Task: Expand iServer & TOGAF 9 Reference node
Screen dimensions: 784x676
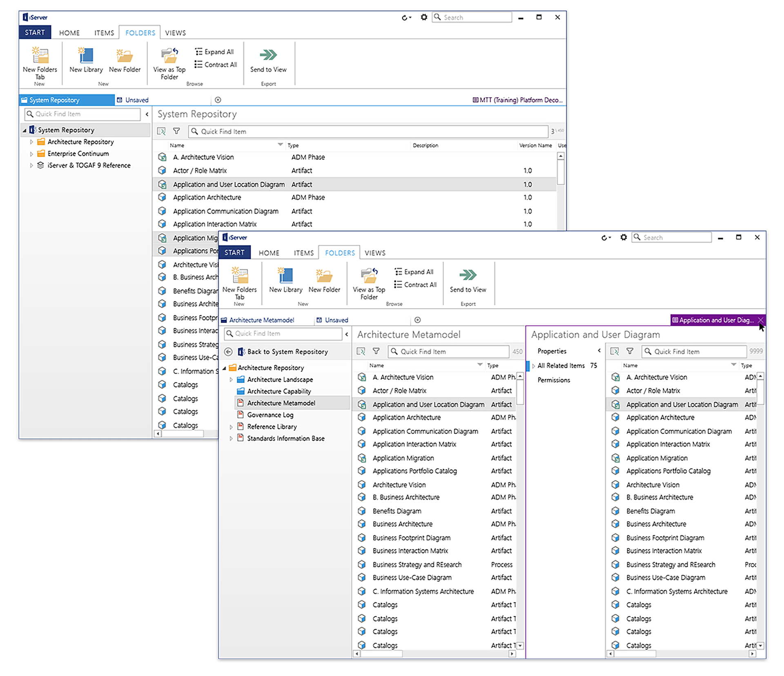Action: (31, 165)
